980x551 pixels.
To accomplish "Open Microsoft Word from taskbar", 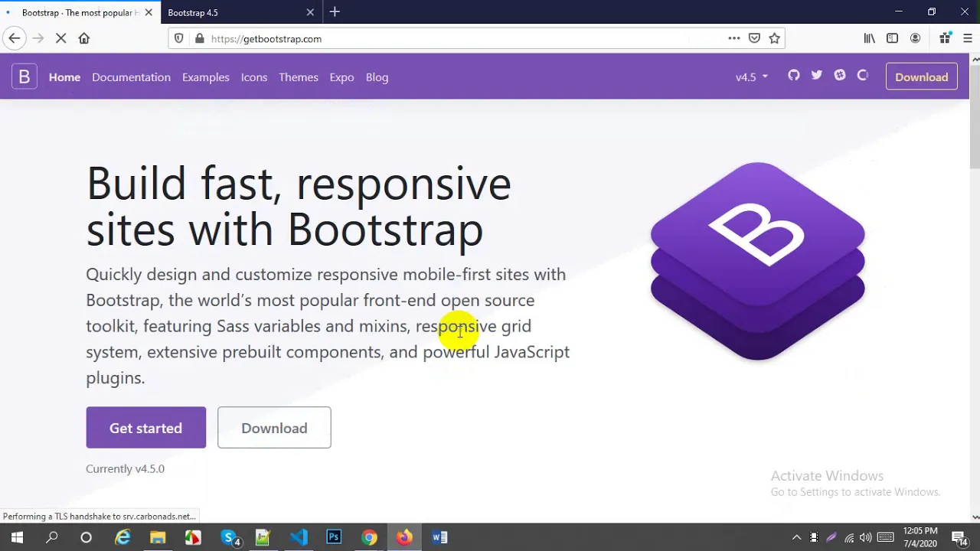I will pyautogui.click(x=439, y=537).
